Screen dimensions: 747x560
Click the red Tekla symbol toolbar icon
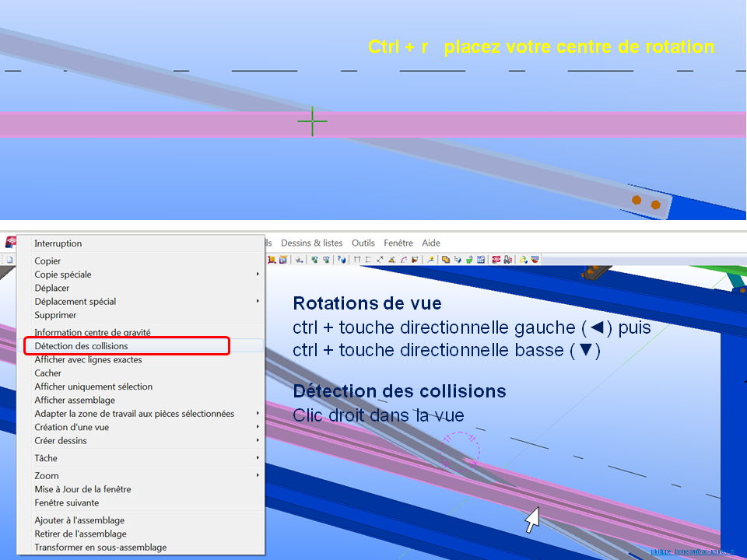click(x=496, y=260)
